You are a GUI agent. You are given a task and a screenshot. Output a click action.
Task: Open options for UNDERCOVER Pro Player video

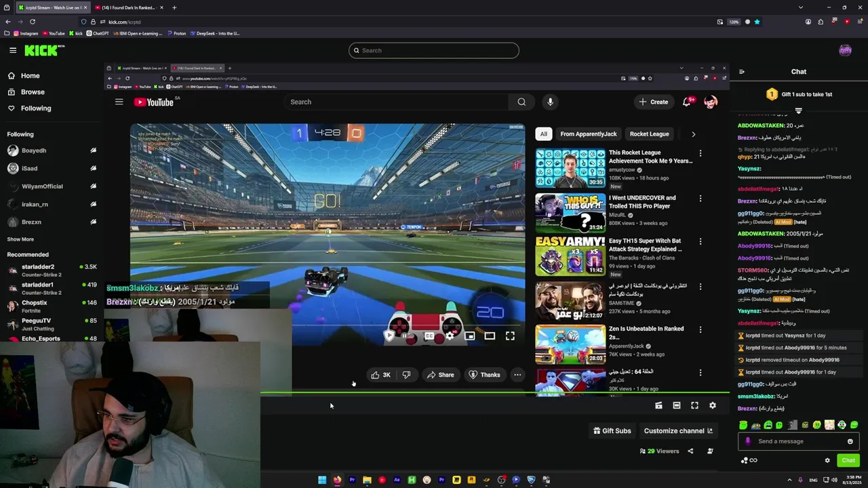click(701, 199)
